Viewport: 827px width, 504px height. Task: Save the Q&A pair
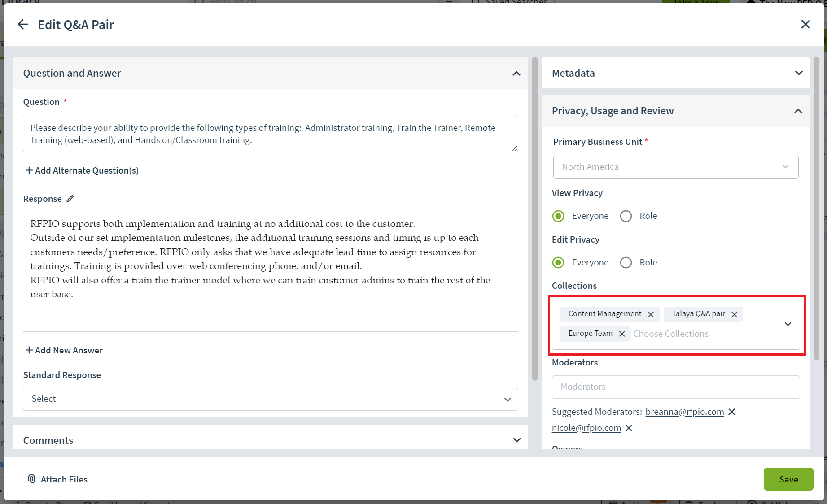[788, 479]
